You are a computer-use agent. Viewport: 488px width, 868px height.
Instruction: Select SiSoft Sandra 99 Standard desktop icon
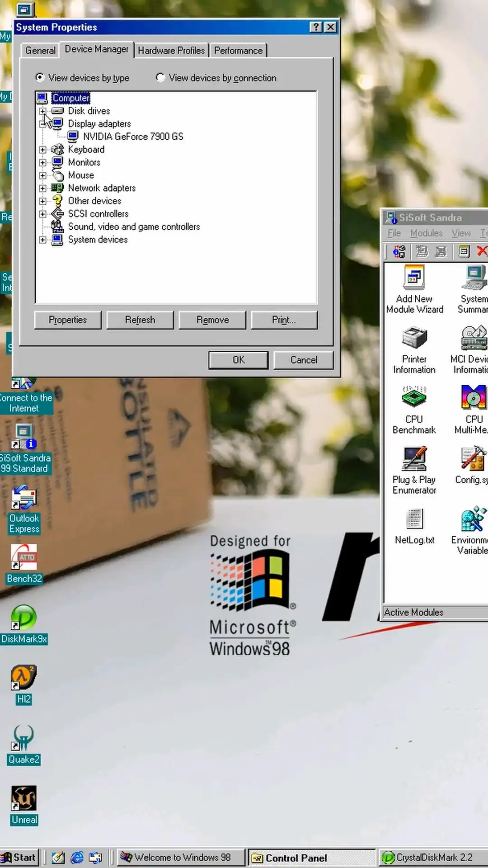click(x=25, y=449)
